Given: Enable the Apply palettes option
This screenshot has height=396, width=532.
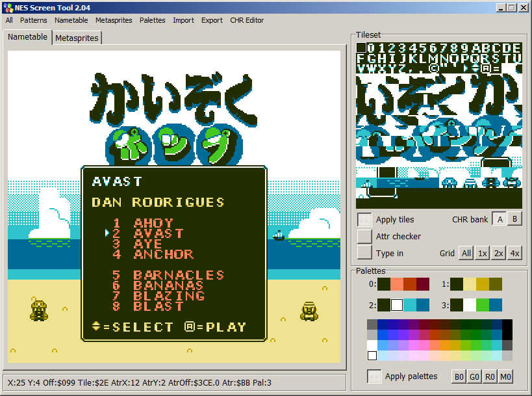Looking at the screenshot, I should click(374, 376).
